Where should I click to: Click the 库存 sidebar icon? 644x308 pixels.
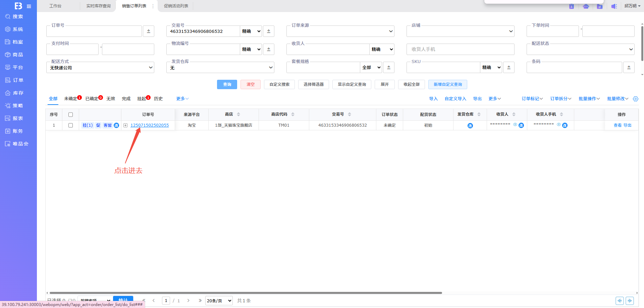(8, 93)
